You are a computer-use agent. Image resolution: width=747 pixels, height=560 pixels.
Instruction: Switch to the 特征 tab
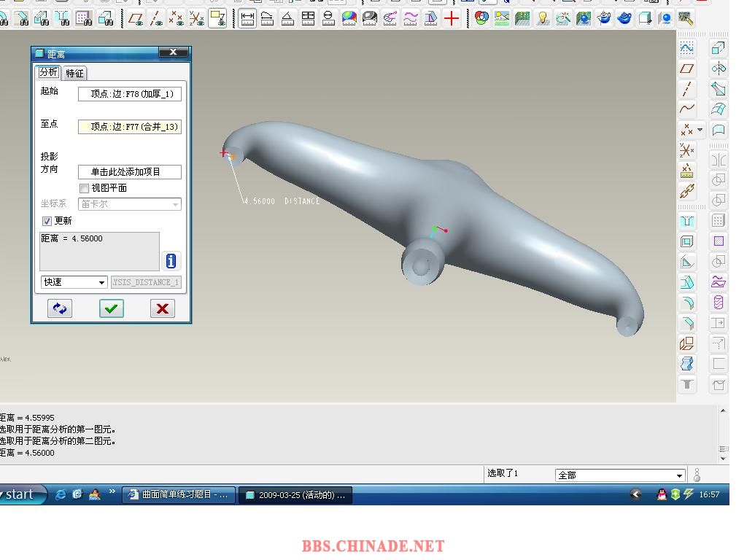[74, 73]
